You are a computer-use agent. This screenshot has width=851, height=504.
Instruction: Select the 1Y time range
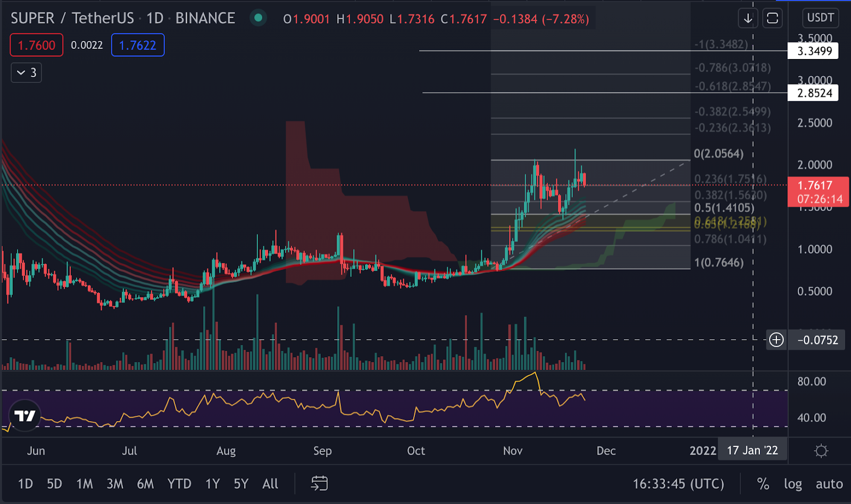tap(213, 484)
